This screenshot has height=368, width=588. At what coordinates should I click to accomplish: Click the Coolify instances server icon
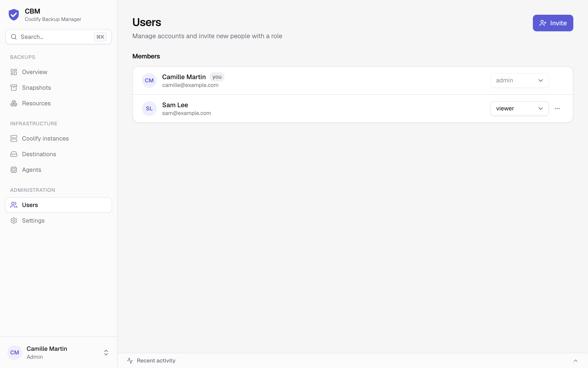tap(14, 138)
